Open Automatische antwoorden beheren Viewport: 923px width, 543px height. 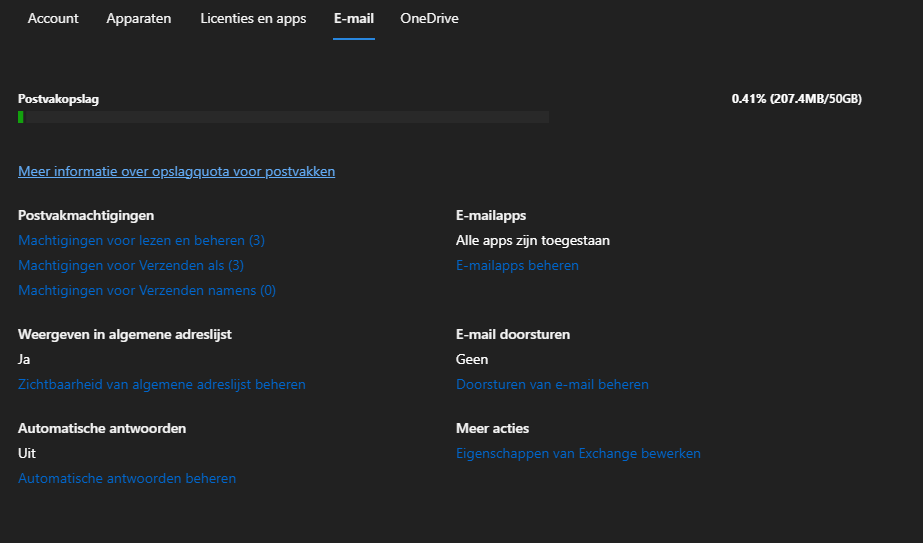tap(127, 478)
